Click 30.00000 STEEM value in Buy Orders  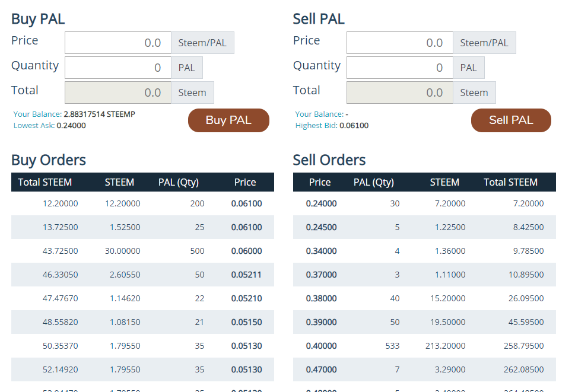122,251
